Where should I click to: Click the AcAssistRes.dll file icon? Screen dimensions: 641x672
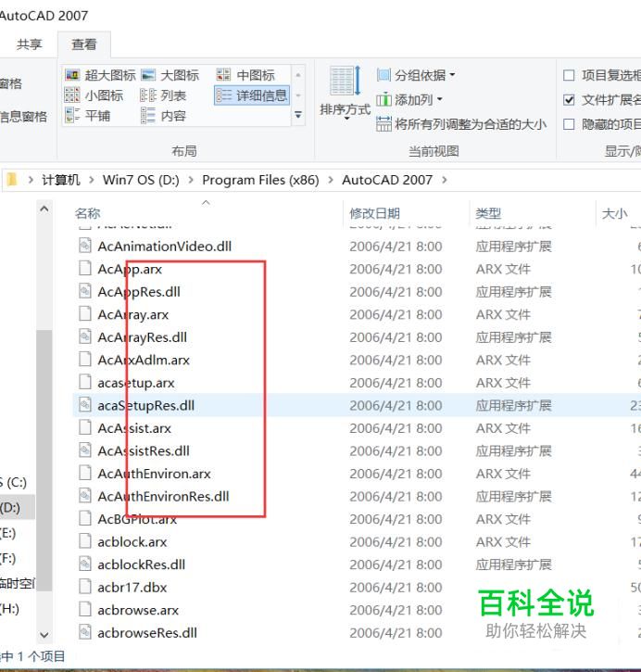click(85, 450)
